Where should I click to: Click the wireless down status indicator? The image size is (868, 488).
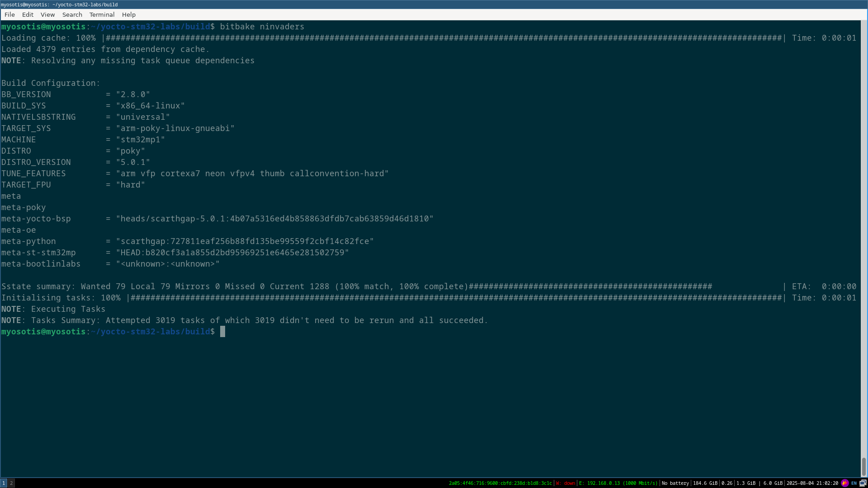[565, 483]
